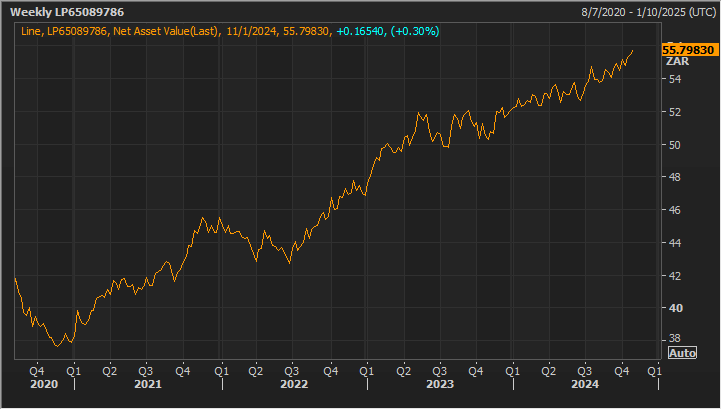Screen dimensions: 723x411
Task: Click the 2020 year label on time axis
Action: point(44,385)
